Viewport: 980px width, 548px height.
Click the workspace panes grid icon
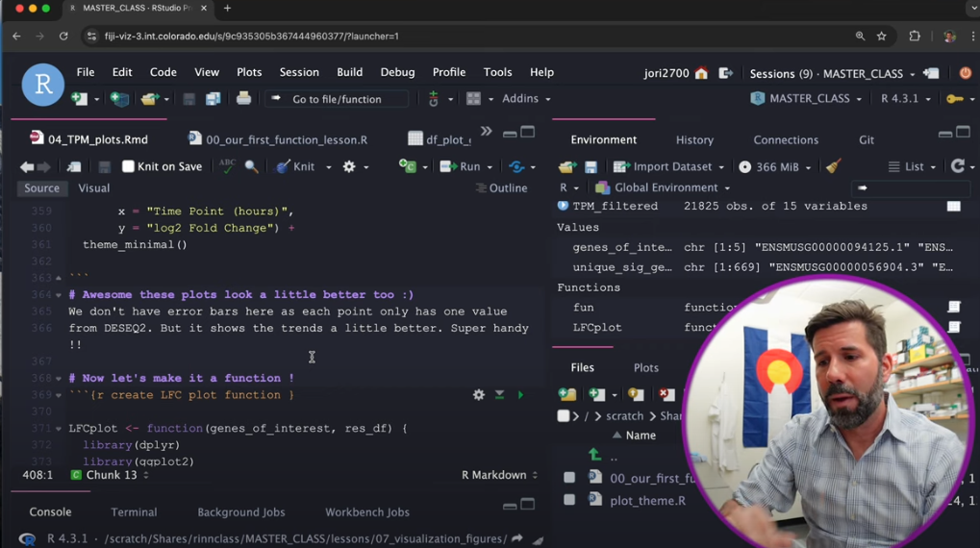click(474, 99)
